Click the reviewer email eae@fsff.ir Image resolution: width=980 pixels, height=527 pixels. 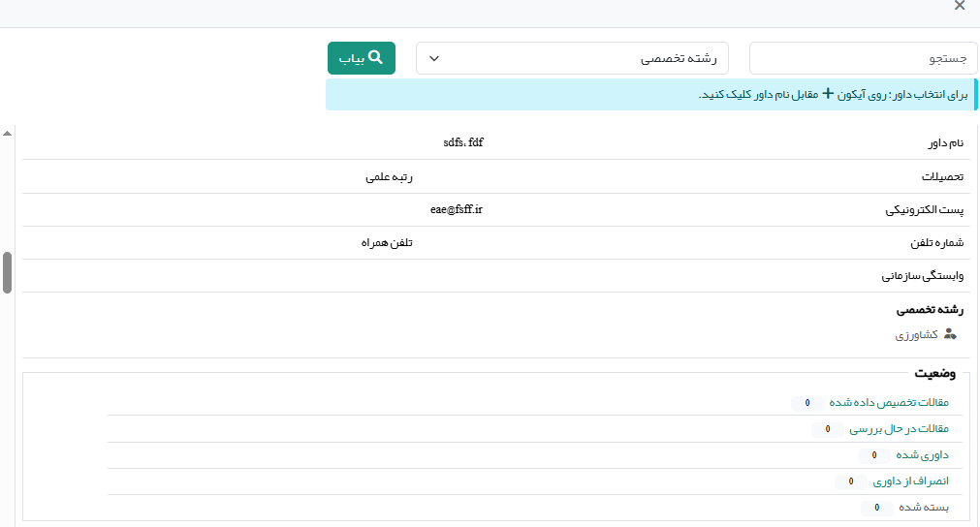coord(457,209)
